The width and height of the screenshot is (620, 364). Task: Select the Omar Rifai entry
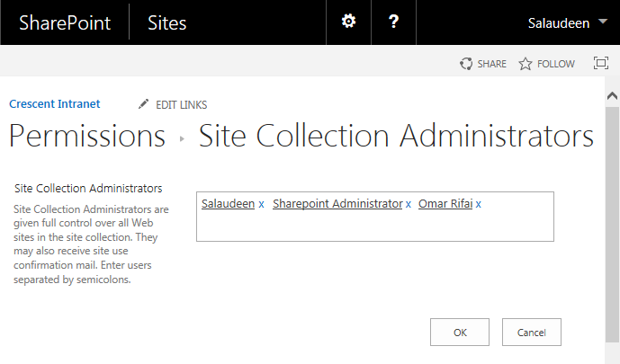445,204
